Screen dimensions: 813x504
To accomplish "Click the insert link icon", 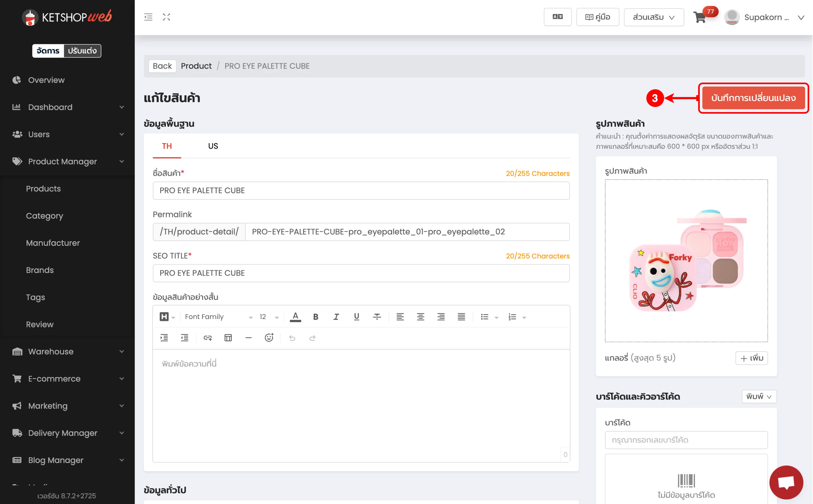I will (207, 338).
